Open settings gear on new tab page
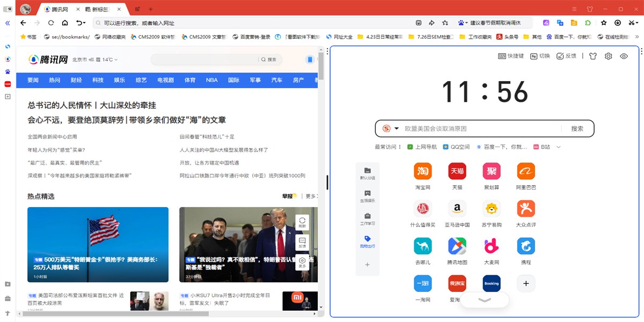Image resolution: width=644 pixels, height=322 pixels. click(x=609, y=56)
